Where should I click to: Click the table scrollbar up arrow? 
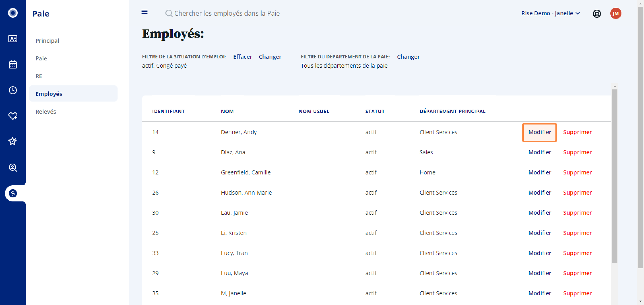(614, 86)
